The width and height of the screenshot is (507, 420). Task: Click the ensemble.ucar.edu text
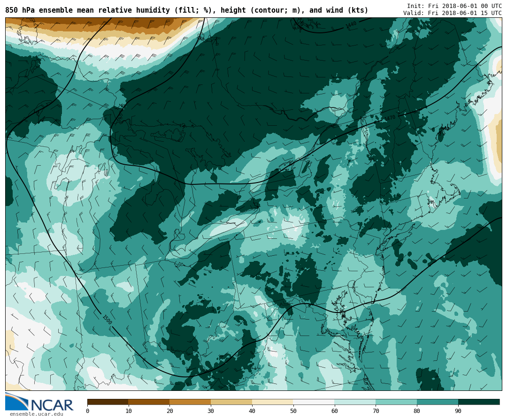36,414
